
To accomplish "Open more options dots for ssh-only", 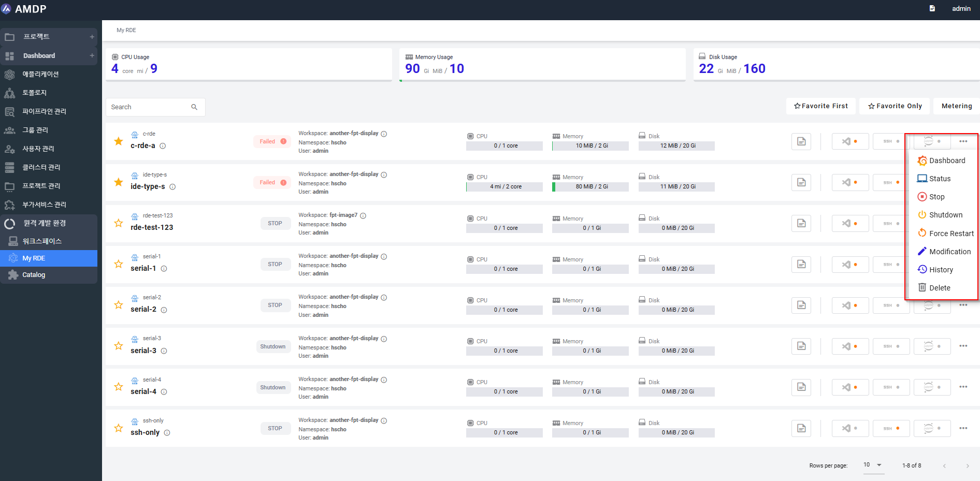I will tap(963, 428).
